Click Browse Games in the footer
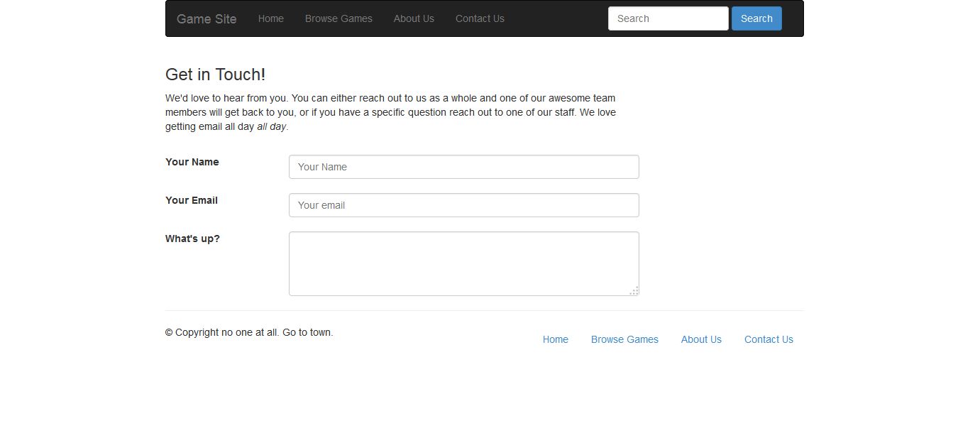 click(x=624, y=339)
